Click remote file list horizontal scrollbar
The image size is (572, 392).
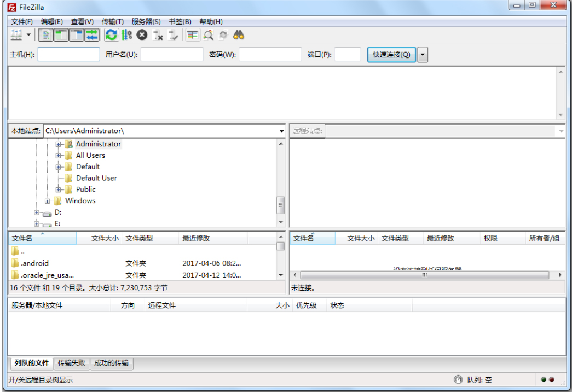(x=424, y=275)
